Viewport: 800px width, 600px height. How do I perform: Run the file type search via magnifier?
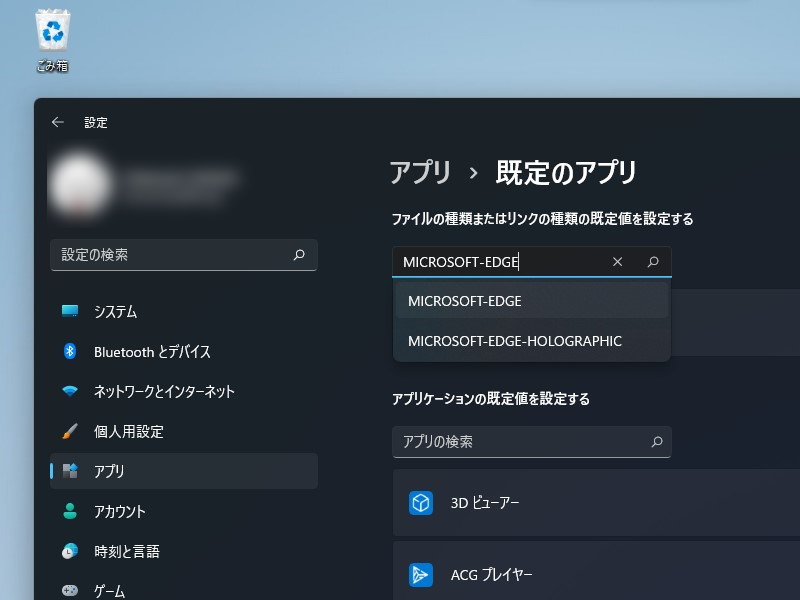tap(654, 261)
